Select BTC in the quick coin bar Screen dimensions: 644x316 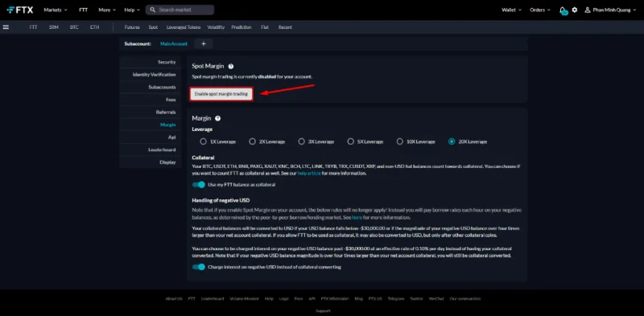[x=74, y=27]
